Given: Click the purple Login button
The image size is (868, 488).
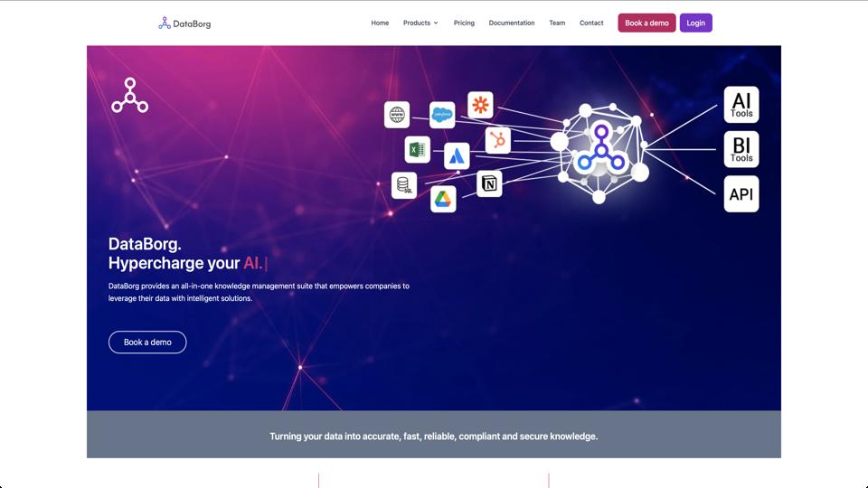Looking at the screenshot, I should click(696, 23).
